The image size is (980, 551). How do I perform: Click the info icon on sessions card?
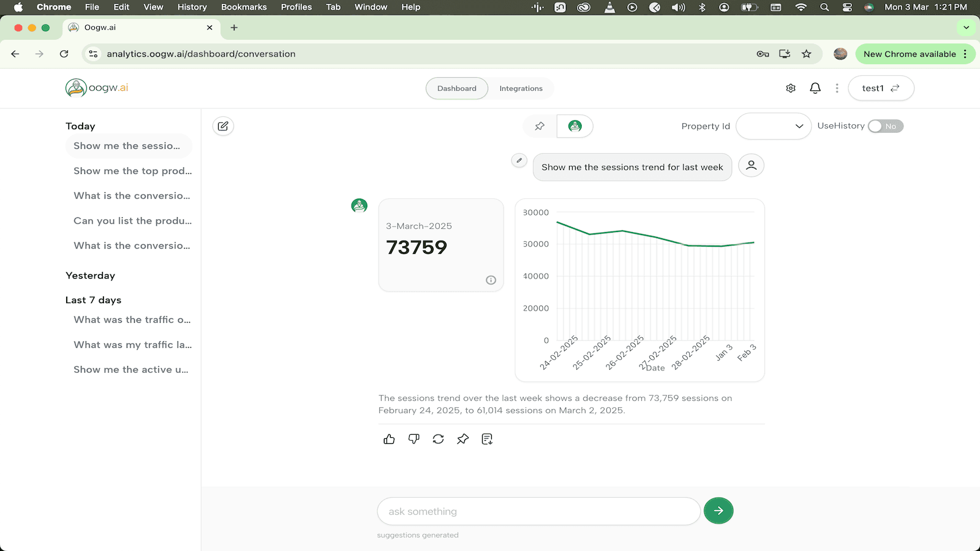coord(491,280)
